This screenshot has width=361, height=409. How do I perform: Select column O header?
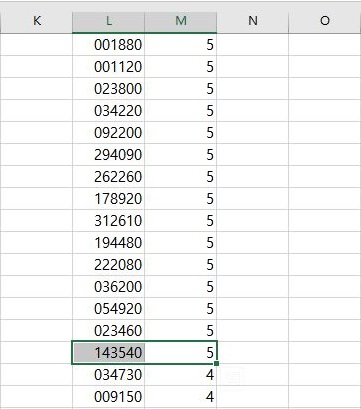pyautogui.click(x=325, y=21)
